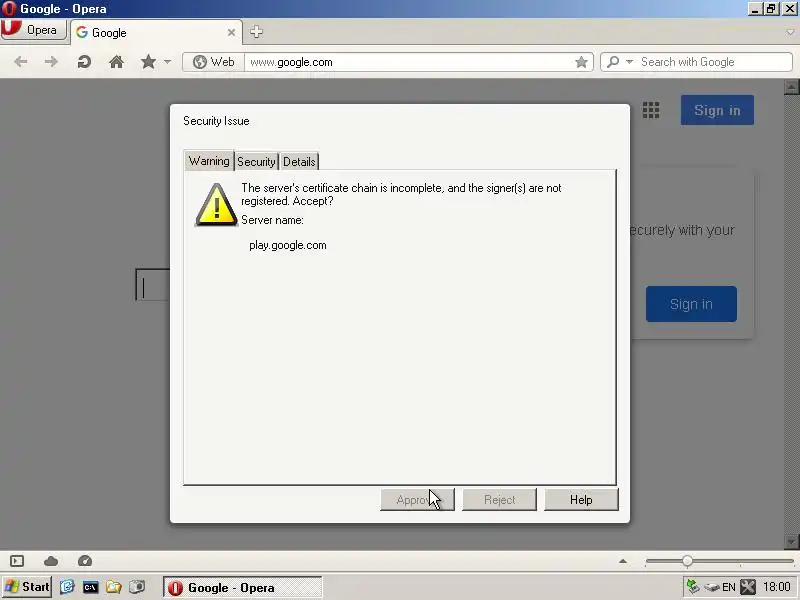
Task: Go back to previous page
Action: click(21, 62)
